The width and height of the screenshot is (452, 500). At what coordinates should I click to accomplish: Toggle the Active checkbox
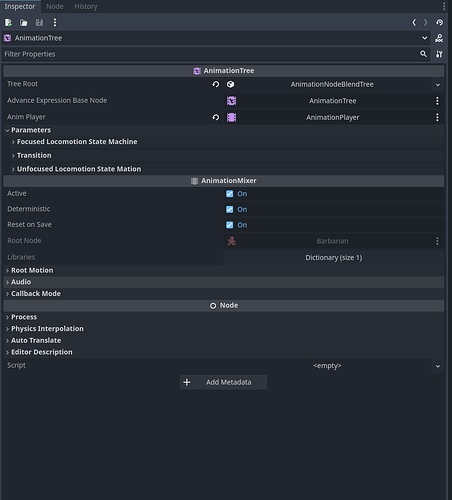point(230,194)
